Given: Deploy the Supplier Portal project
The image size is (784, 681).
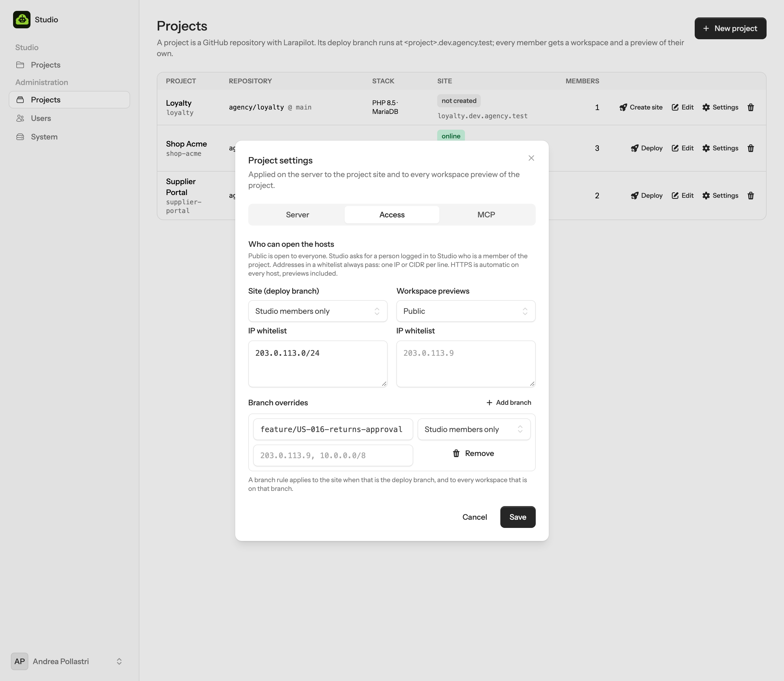Looking at the screenshot, I should (x=647, y=195).
